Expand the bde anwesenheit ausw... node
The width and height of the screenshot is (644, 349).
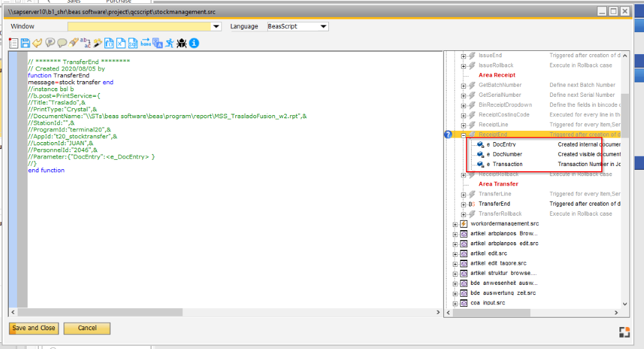(x=455, y=284)
